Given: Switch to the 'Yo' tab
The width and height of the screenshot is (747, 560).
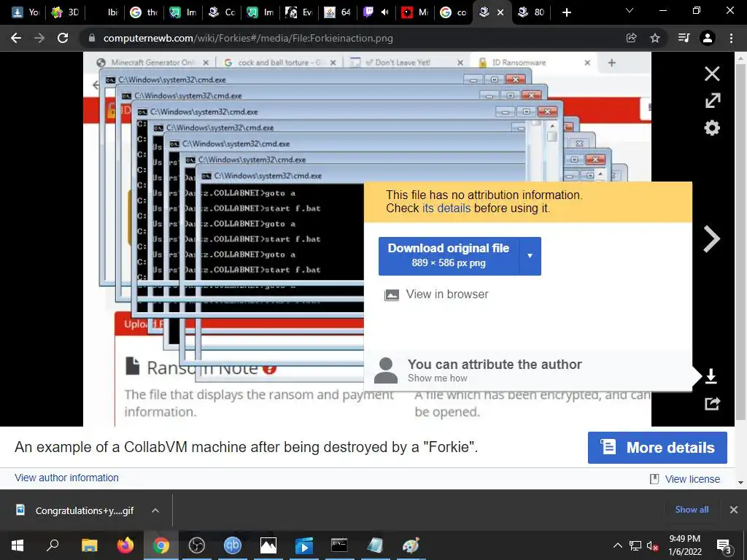Looking at the screenshot, I should point(26,12).
